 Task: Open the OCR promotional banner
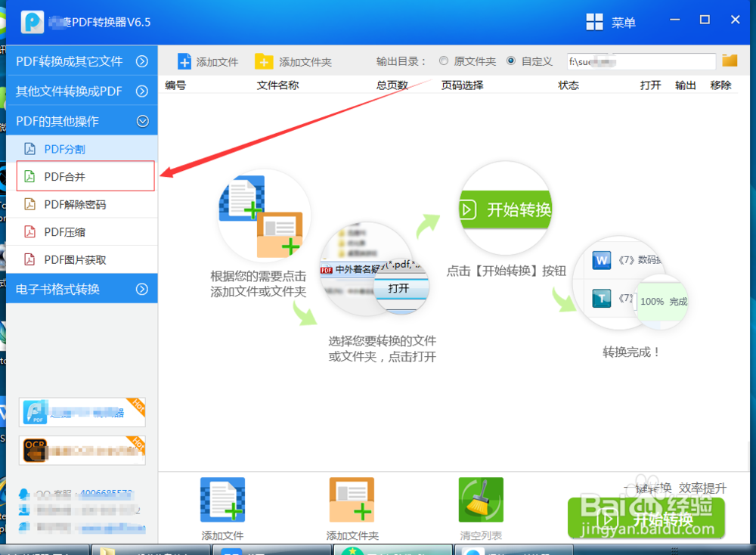coord(82,451)
